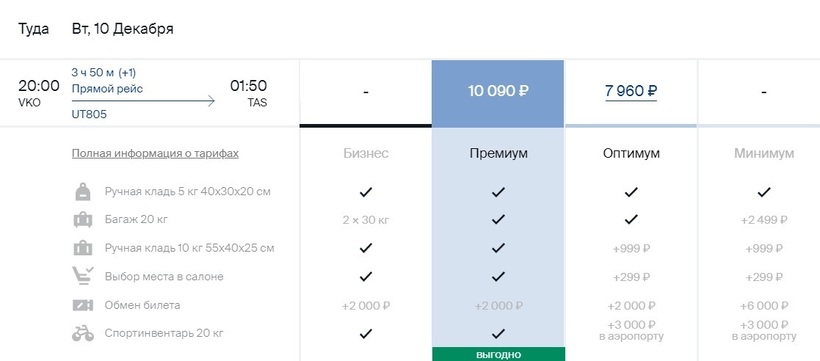Click the Прямой рейс label
820x361 pixels.
click(107, 89)
